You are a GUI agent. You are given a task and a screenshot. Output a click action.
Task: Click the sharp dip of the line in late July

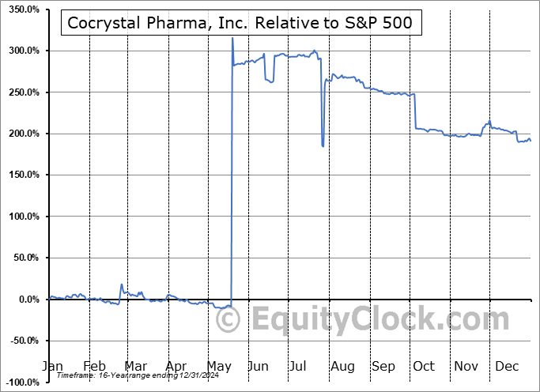tap(323, 146)
